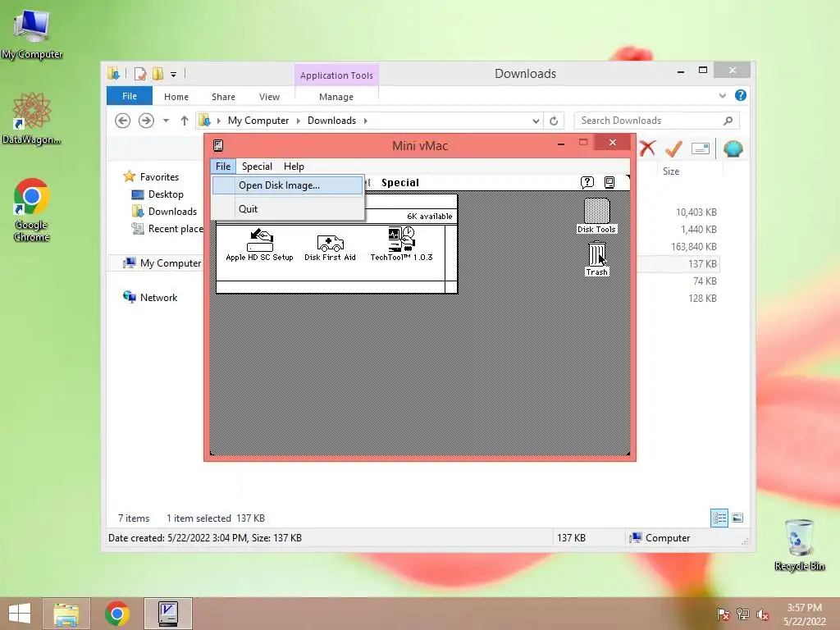The height and width of the screenshot is (630, 840).
Task: Select Desktop in navigation pane
Action: (166, 194)
